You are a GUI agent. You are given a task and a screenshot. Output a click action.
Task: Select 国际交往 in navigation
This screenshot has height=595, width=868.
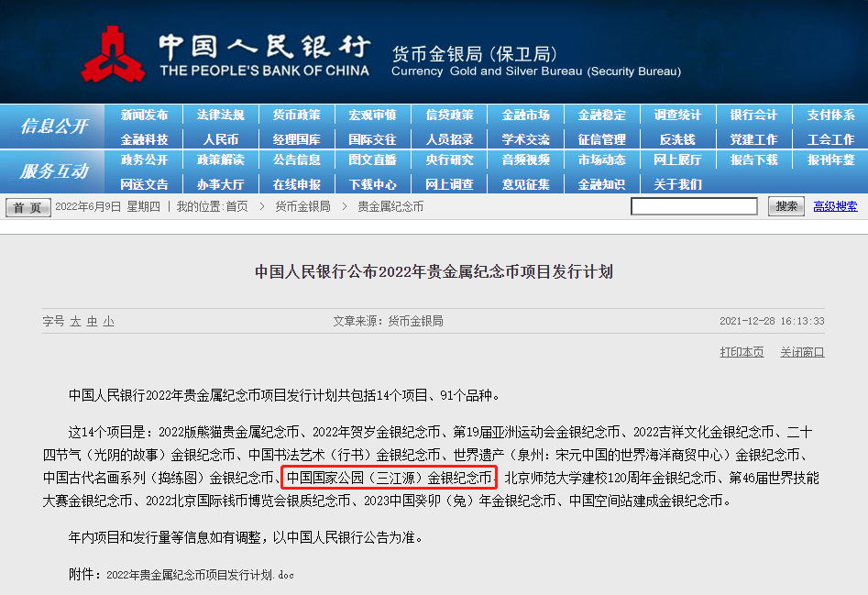point(372,139)
